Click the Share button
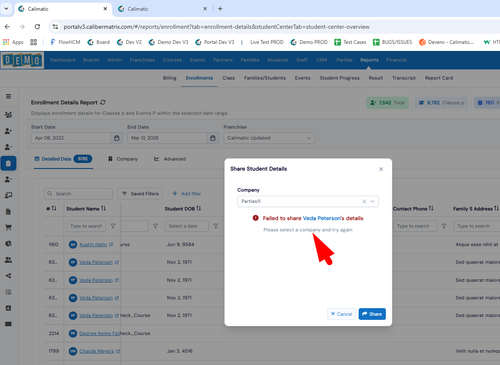The image size is (500, 365). 372,314
